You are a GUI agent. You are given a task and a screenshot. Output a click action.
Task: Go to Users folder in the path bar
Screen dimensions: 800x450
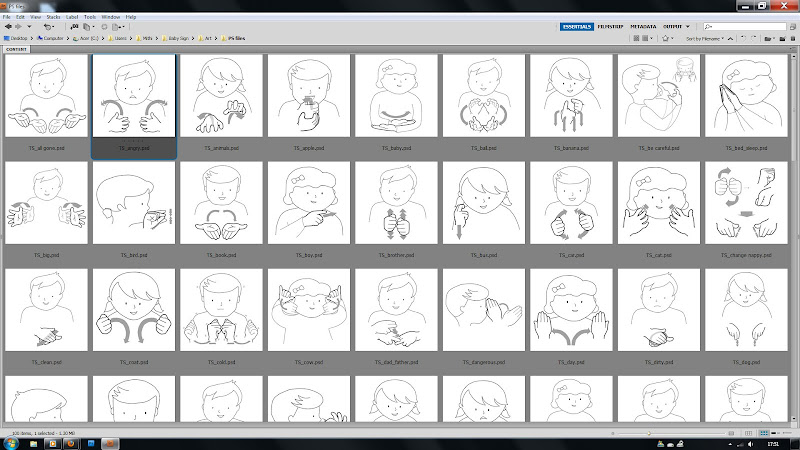117,38
